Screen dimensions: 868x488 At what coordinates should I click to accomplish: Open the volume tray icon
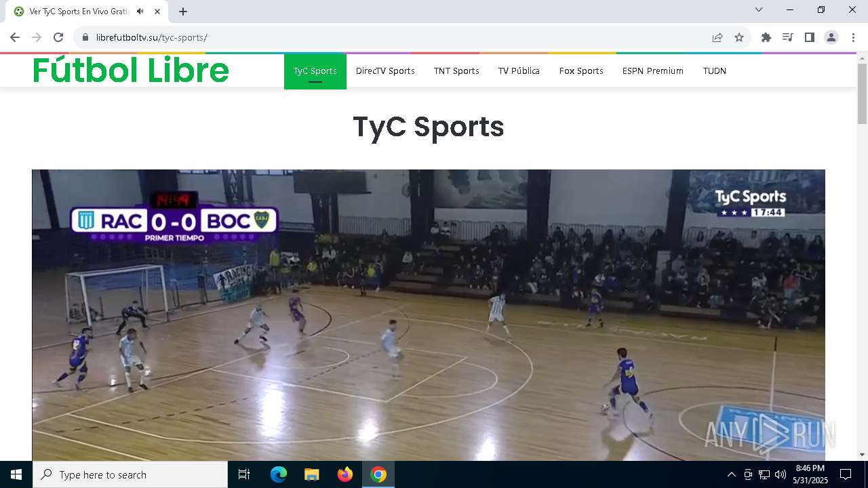click(x=781, y=474)
